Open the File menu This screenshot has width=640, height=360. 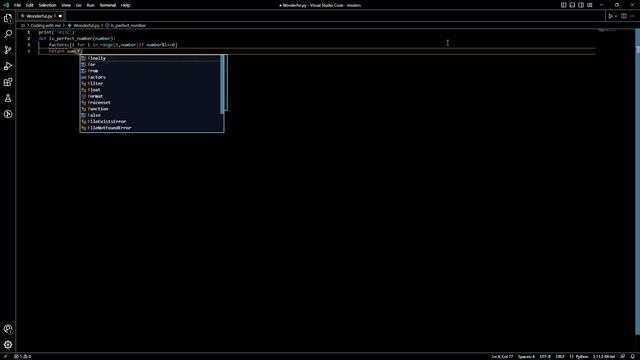17,5
